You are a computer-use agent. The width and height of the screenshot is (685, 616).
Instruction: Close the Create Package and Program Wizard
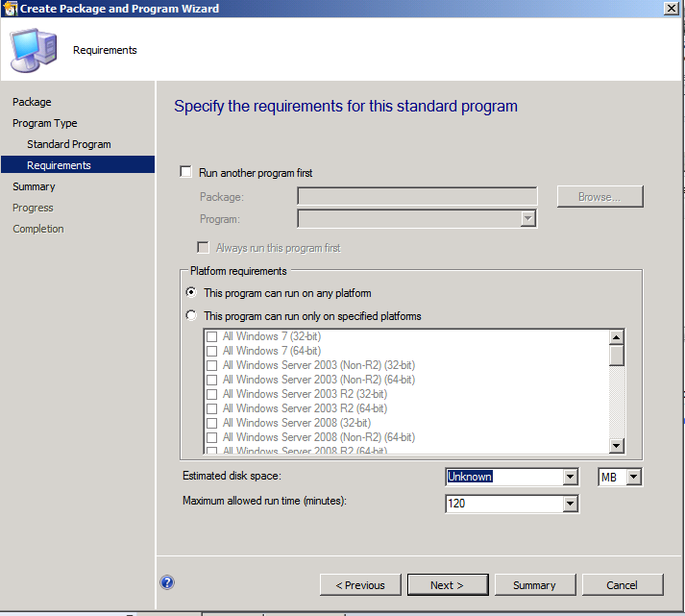671,8
